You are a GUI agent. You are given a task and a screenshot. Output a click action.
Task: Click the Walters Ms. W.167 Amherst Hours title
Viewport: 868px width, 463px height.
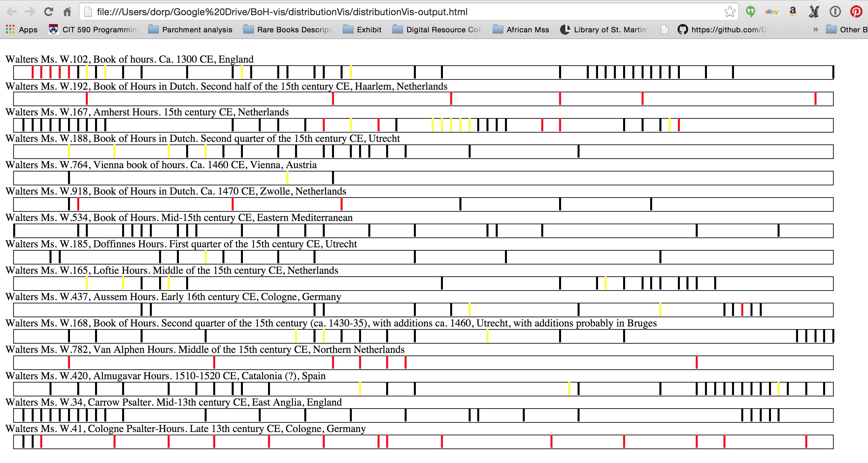click(147, 112)
